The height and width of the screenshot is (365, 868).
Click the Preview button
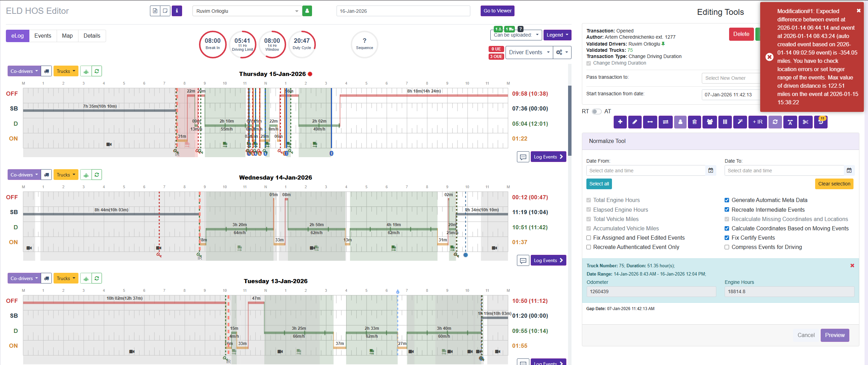835,335
